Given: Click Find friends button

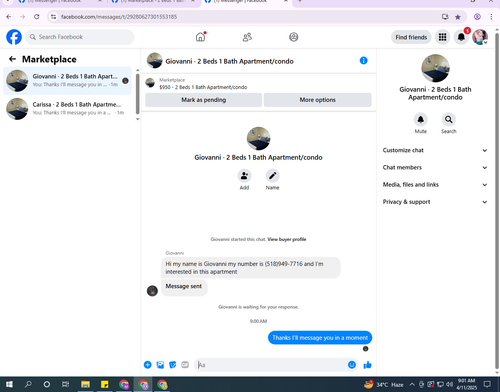Looking at the screenshot, I should pos(411,37).
